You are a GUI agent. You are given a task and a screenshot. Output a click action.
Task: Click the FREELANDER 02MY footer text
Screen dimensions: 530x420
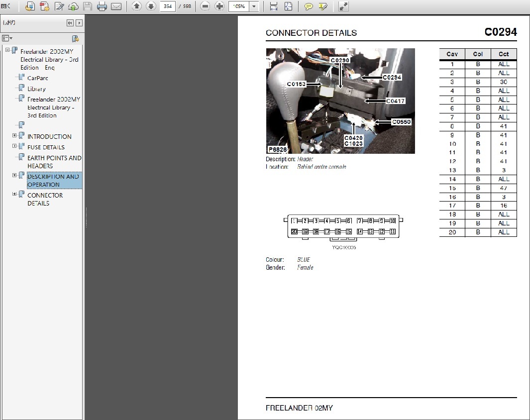click(299, 408)
